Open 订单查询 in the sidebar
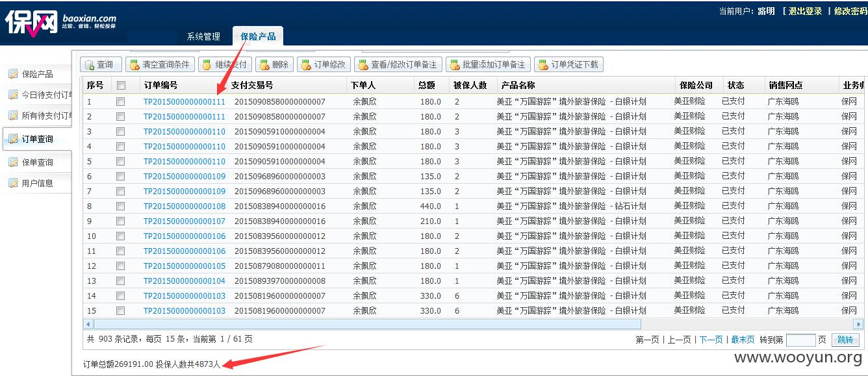Screen dimensions: 868x376 point(37,139)
